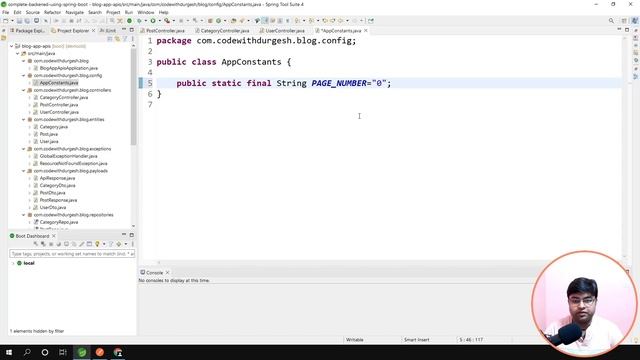Click the green Boot Dashboard toolbar icon

pyautogui.click(x=129, y=21)
